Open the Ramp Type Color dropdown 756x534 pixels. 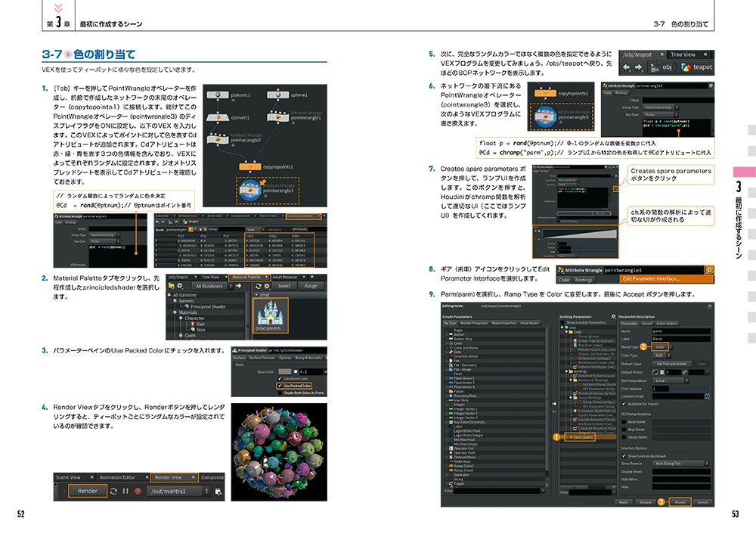pos(662,346)
